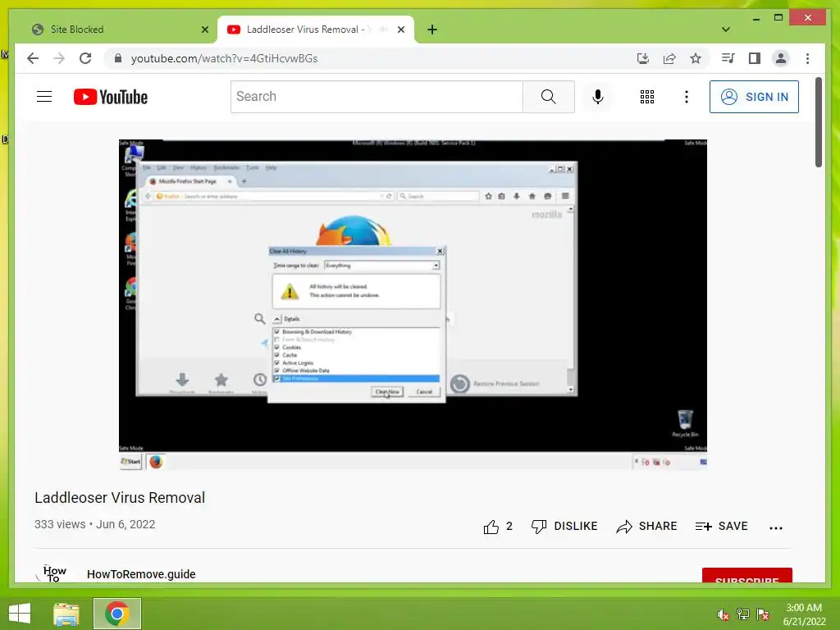Click the search magnifier button
The height and width of the screenshot is (630, 840).
pyautogui.click(x=548, y=97)
